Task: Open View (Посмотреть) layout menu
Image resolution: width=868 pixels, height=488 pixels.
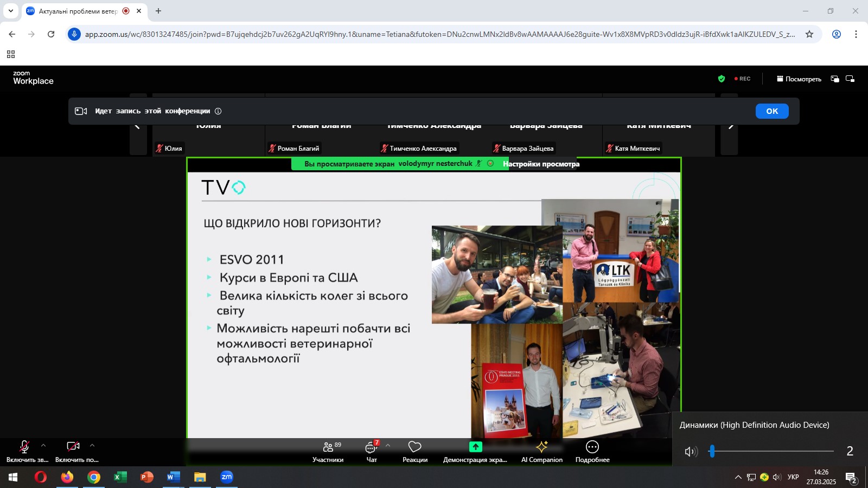Action: tap(799, 79)
